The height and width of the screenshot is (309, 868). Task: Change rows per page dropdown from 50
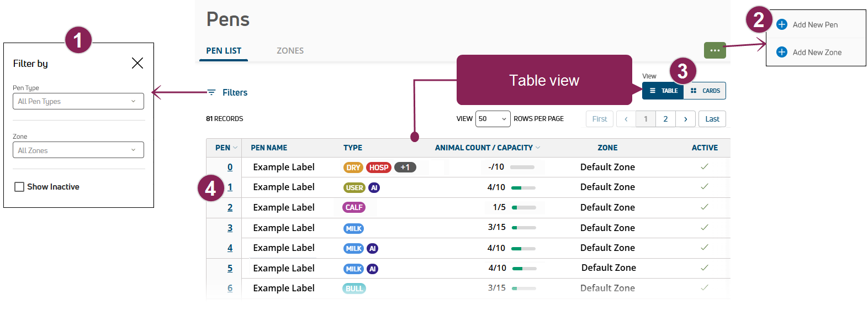pos(493,119)
